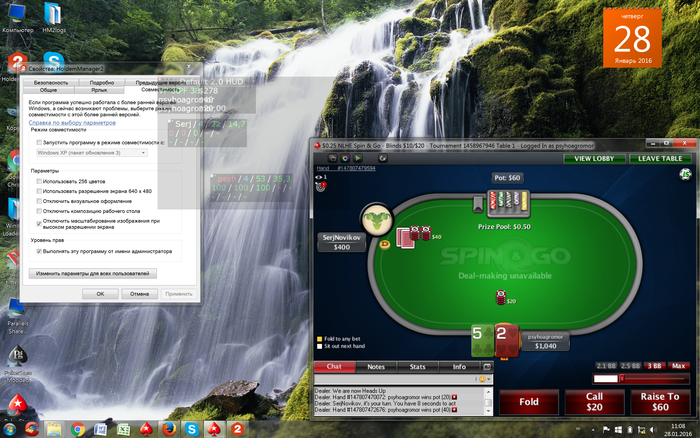Click the Fold button

click(x=529, y=402)
